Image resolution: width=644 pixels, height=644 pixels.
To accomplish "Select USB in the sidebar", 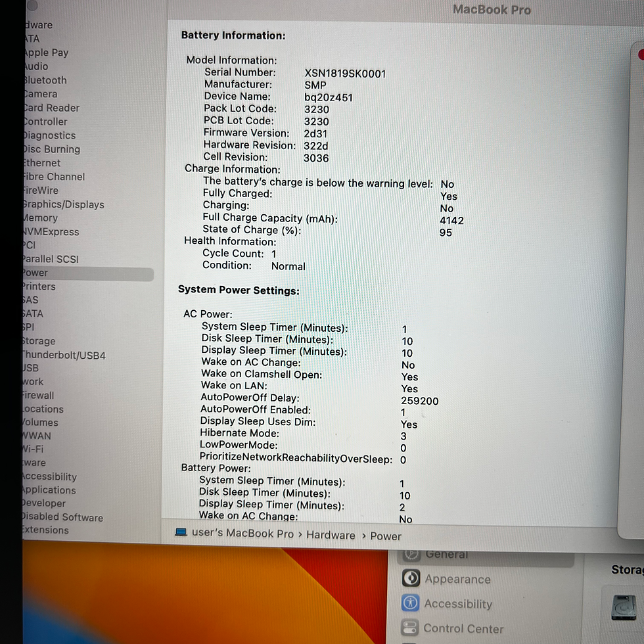I will (30, 368).
